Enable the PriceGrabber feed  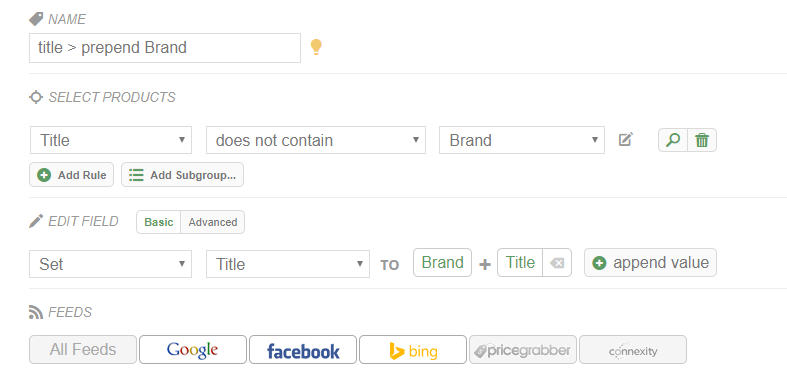coord(522,349)
